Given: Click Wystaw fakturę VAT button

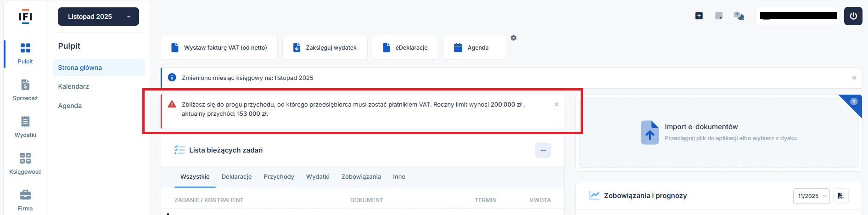Looking at the screenshot, I should coord(219,48).
